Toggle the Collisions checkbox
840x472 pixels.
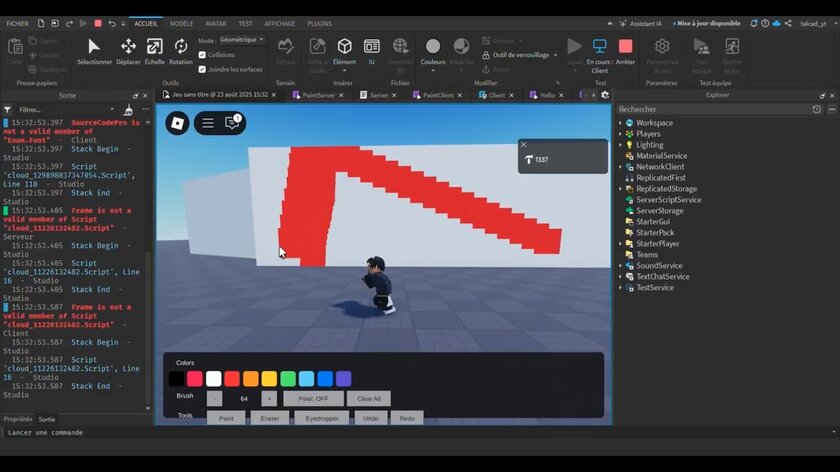tap(202, 55)
